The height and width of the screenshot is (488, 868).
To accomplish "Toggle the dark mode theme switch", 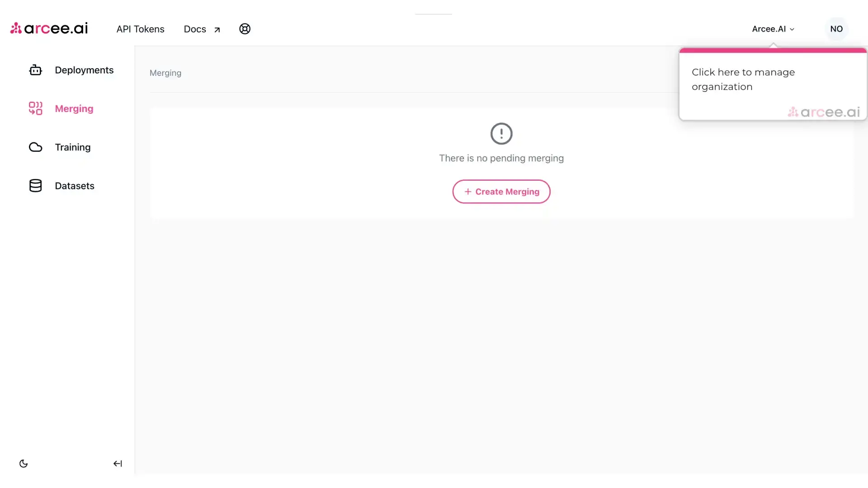I will coord(23,464).
